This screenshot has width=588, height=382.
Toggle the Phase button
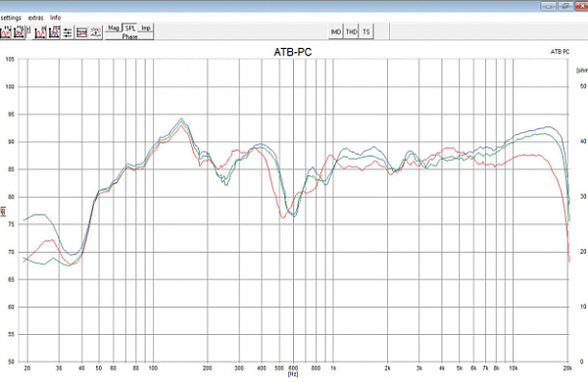tap(129, 36)
